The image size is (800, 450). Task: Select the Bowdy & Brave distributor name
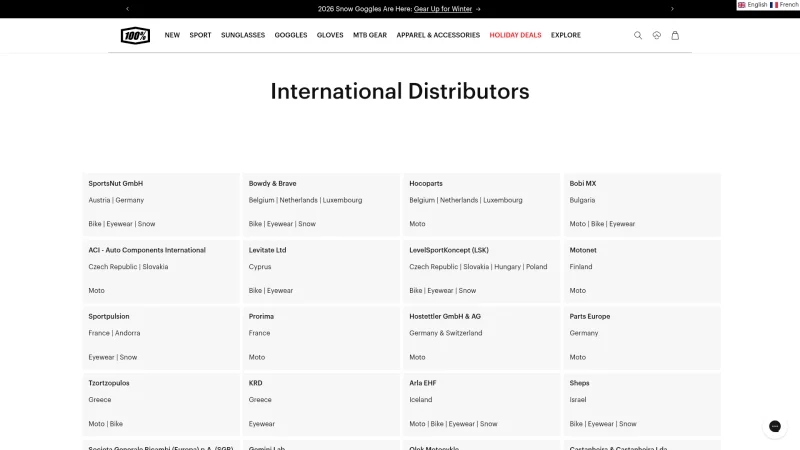(272, 183)
